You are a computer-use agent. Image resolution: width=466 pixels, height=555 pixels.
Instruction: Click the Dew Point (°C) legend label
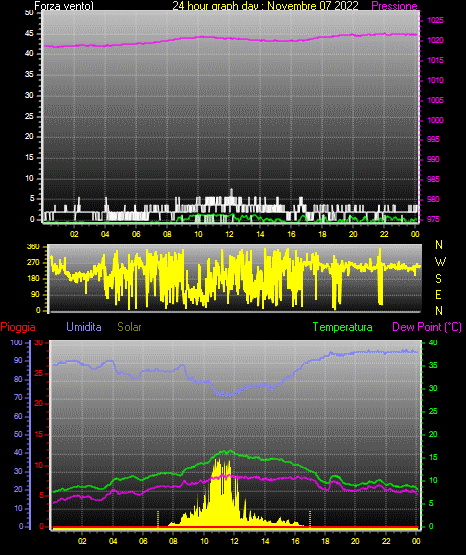tap(427, 327)
